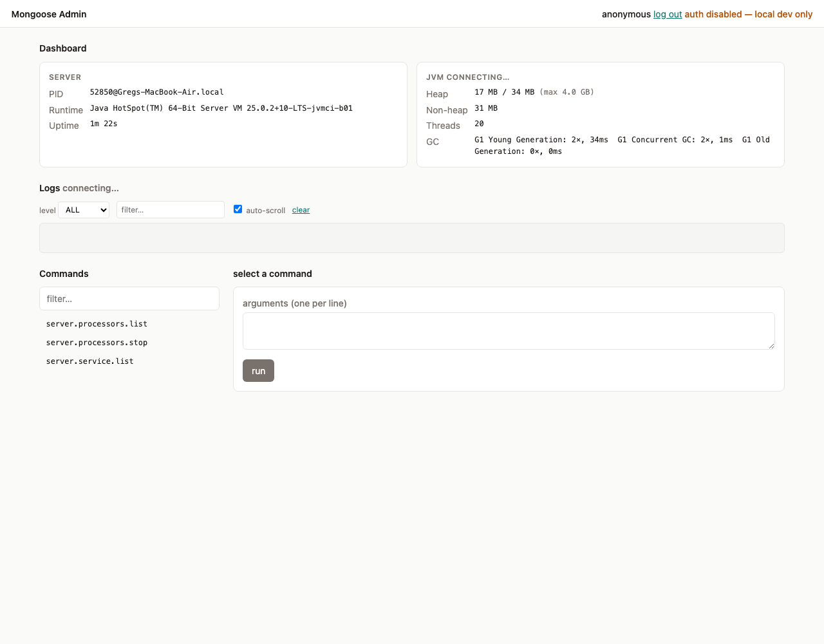Click the Dashboard heading
The width and height of the screenshot is (824, 644).
(x=63, y=48)
